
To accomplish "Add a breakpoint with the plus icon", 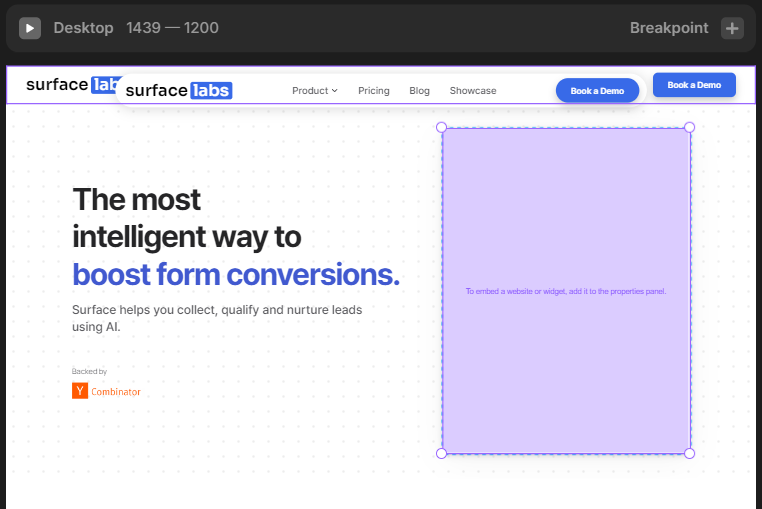I will [732, 28].
